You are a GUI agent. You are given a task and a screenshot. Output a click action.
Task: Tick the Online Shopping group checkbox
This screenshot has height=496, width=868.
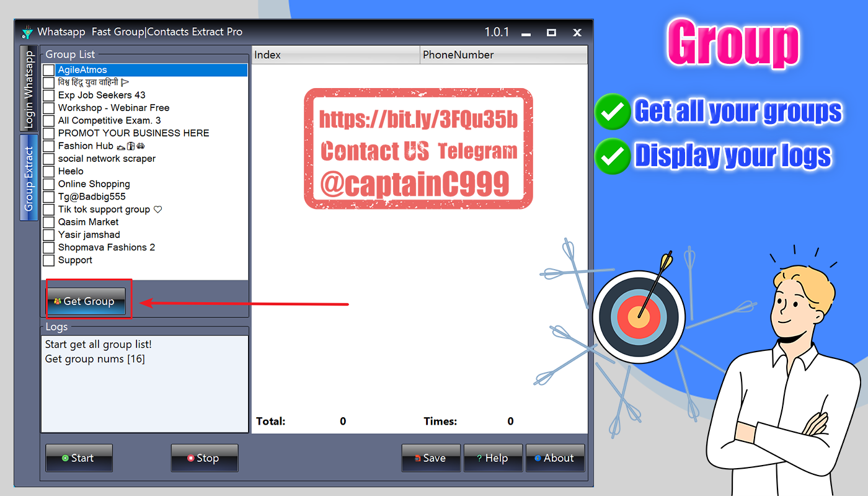(x=48, y=185)
